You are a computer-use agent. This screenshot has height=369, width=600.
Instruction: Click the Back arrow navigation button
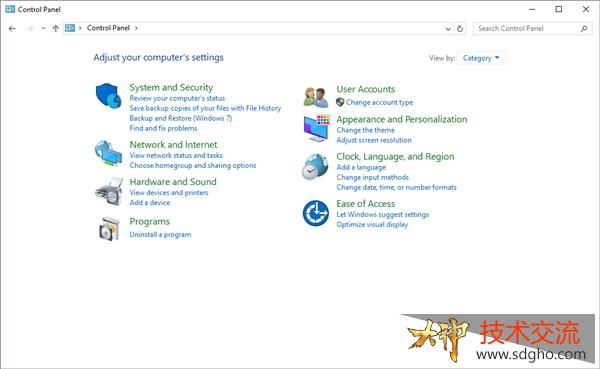pyautogui.click(x=12, y=28)
